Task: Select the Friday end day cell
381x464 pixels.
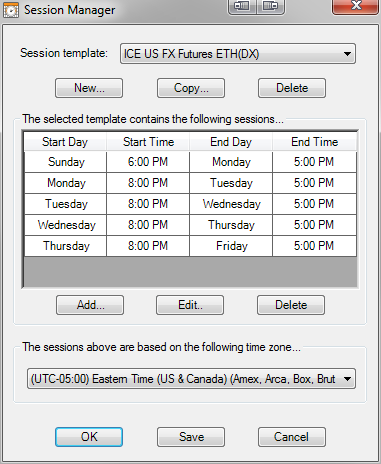Action: pos(231,246)
